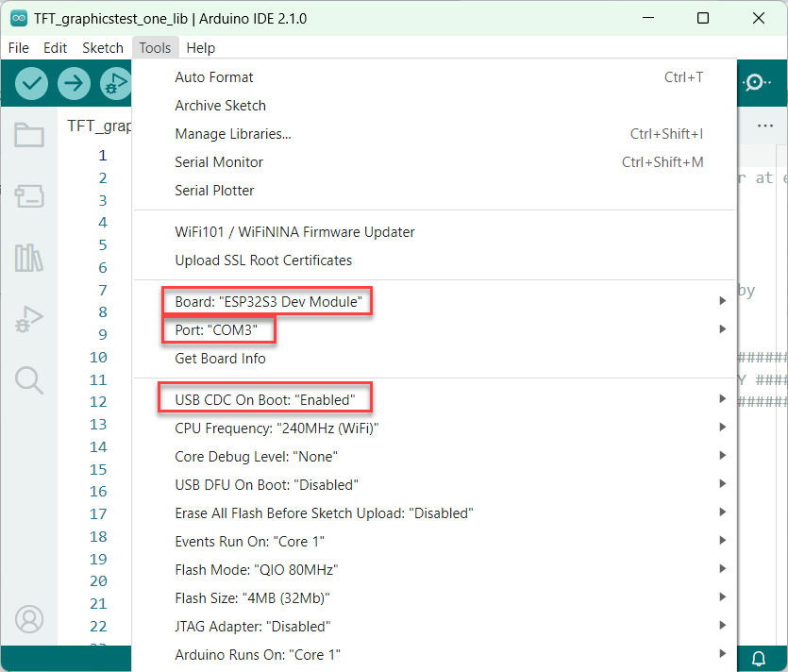The width and height of the screenshot is (788, 672).
Task: Open the Library Manager sidebar icon
Action: click(29, 258)
